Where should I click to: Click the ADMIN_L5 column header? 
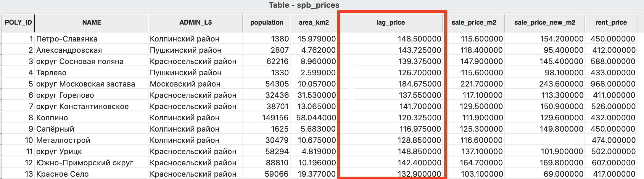pos(195,23)
